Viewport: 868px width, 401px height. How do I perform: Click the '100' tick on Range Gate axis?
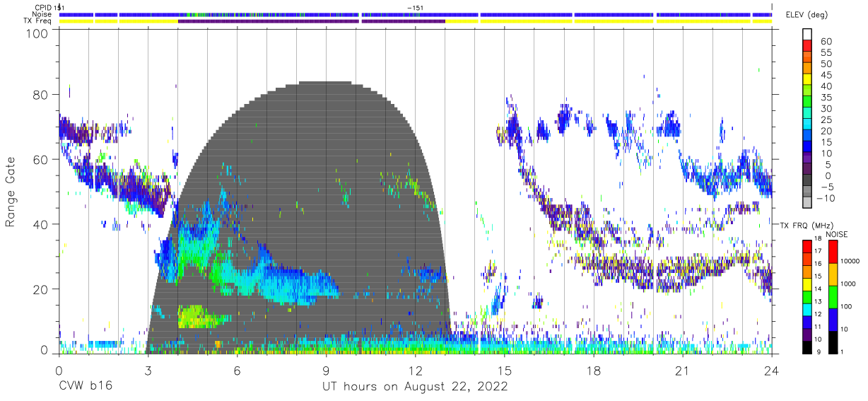(x=37, y=33)
